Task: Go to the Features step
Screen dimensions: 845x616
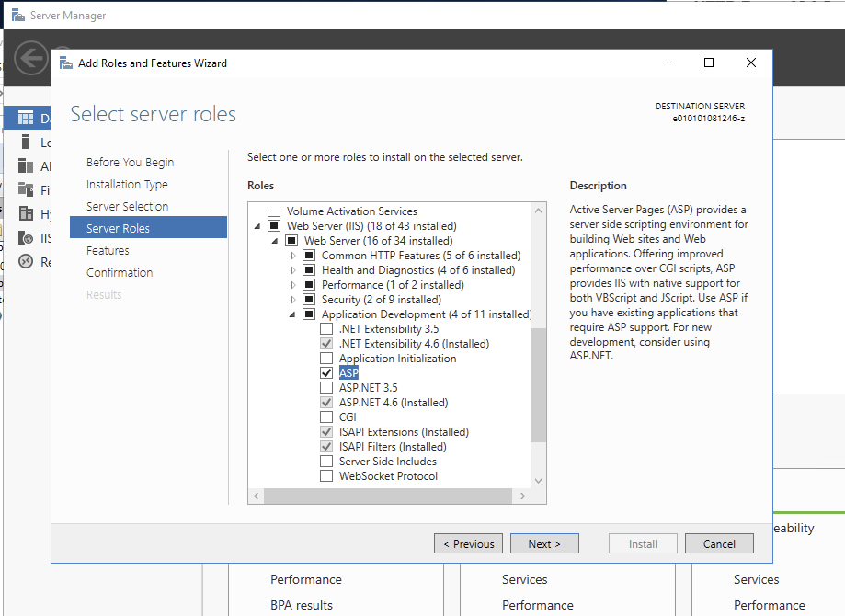Action: click(108, 251)
